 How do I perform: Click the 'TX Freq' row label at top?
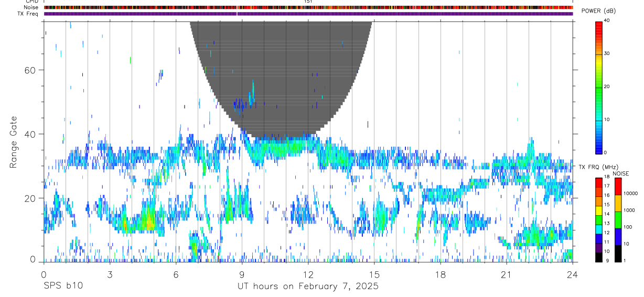tap(29, 14)
